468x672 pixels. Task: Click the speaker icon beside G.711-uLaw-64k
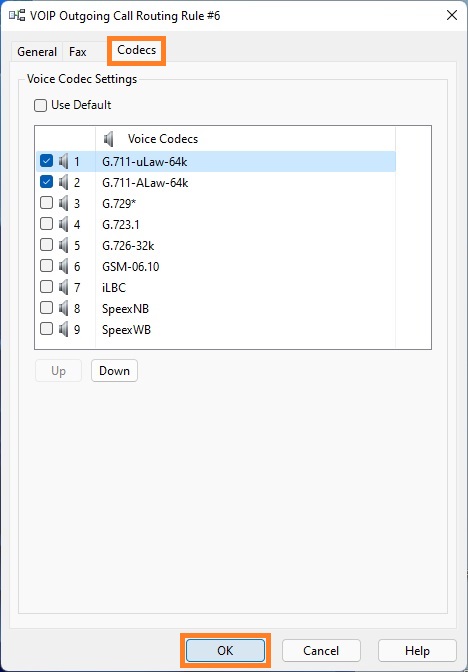coord(63,162)
